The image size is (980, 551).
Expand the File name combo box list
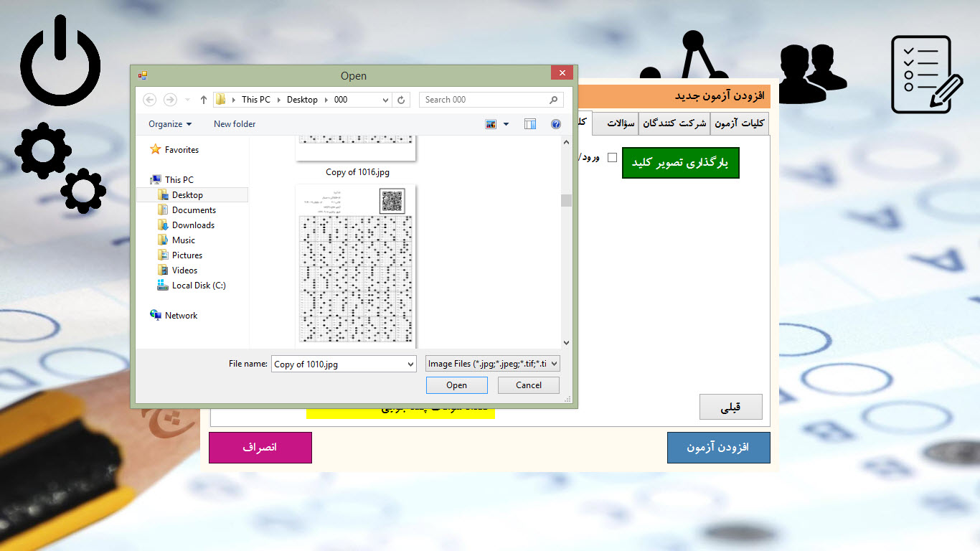click(x=410, y=364)
